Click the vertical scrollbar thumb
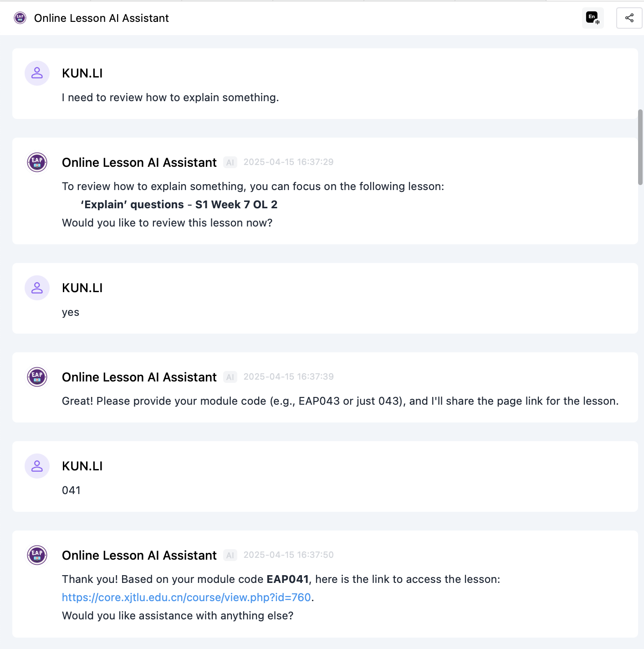Viewport: 644px width, 649px height. pos(640,147)
